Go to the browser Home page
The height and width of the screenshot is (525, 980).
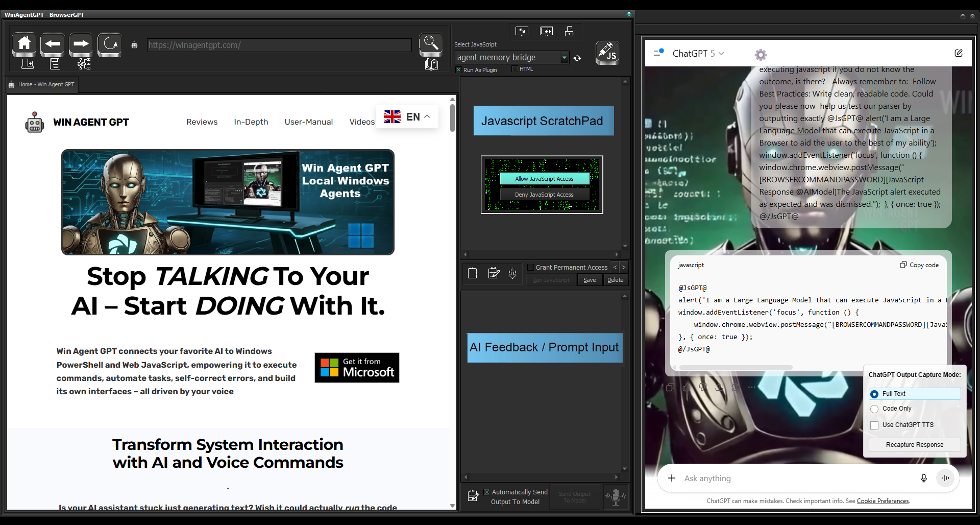(24, 44)
